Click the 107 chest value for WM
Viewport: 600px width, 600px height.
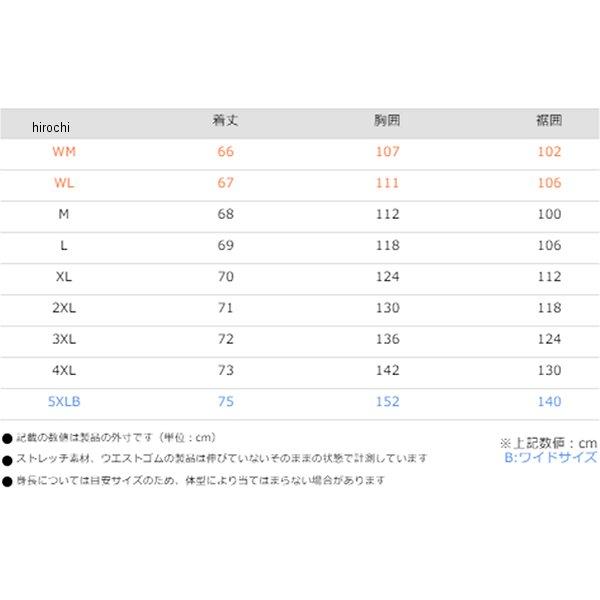[x=388, y=152]
